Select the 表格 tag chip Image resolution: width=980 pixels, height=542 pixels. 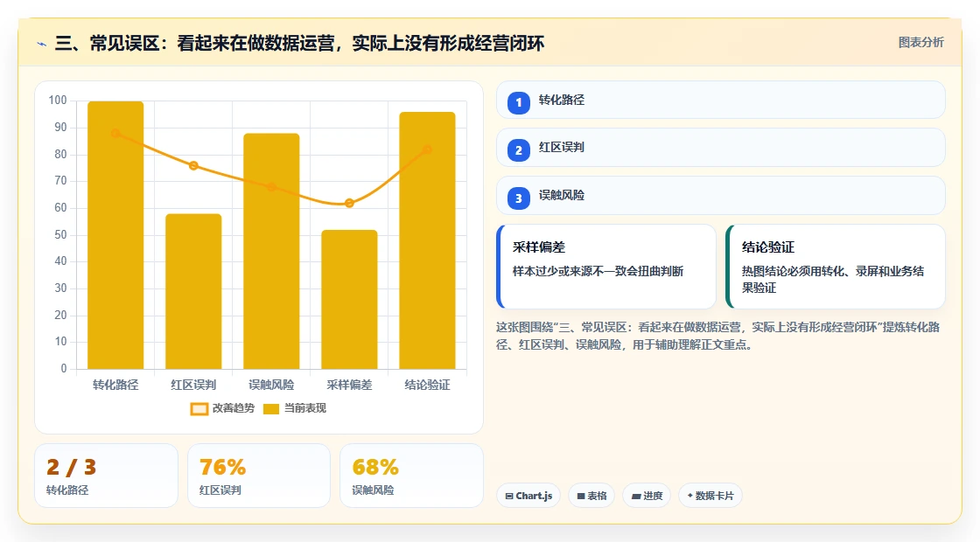[591, 496]
